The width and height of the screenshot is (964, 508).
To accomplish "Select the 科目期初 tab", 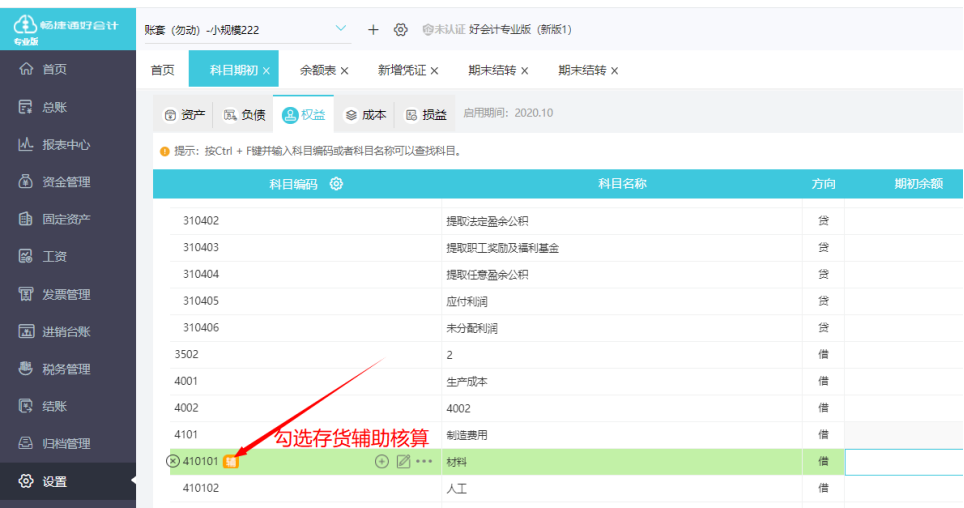I will 234,70.
